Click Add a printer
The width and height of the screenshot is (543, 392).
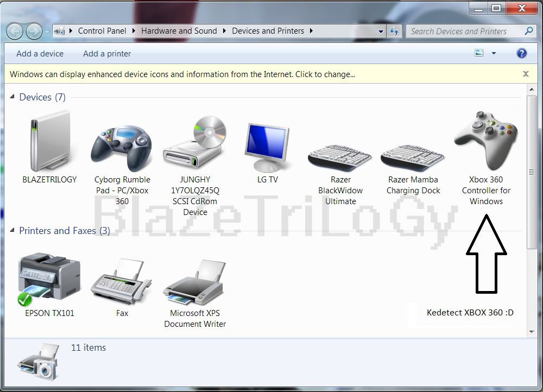click(107, 54)
